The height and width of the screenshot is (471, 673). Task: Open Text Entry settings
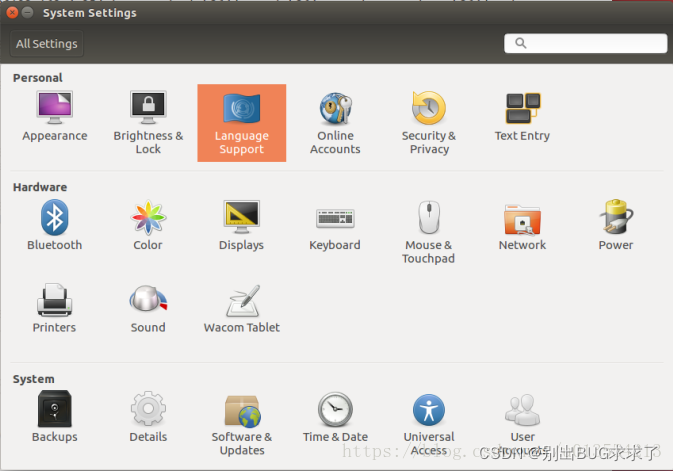click(522, 117)
